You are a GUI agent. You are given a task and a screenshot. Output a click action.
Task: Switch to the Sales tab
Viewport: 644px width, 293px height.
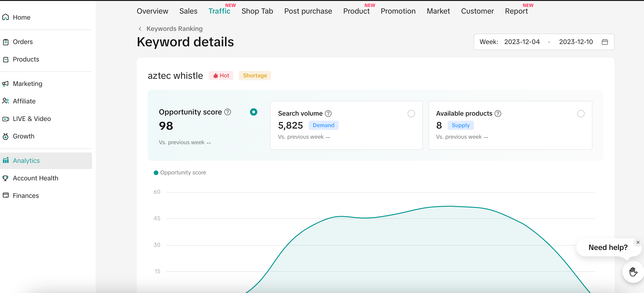tap(188, 11)
